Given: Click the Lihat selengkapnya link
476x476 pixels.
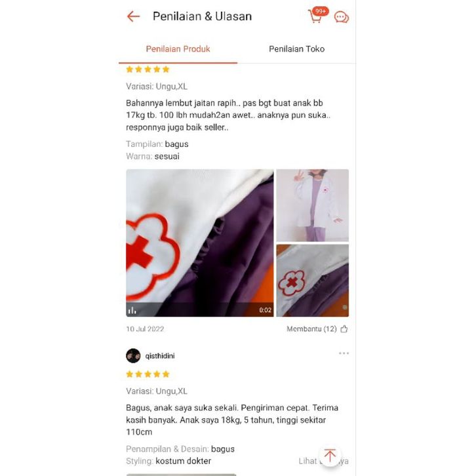Looking at the screenshot, I should point(323,461).
